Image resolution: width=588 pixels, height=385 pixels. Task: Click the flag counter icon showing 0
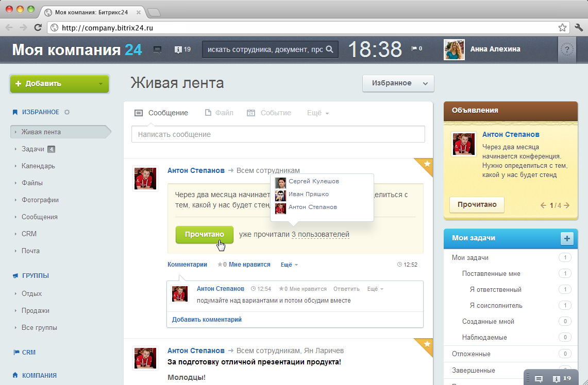pyautogui.click(x=416, y=48)
